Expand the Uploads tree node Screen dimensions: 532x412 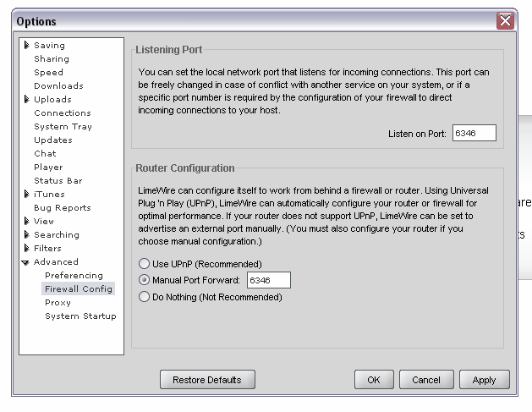click(x=26, y=100)
